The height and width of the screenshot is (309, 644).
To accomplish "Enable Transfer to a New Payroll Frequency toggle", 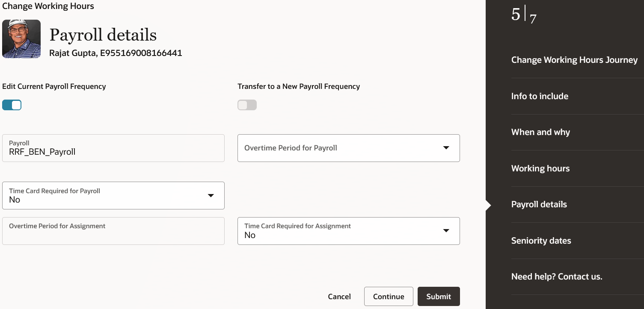I will (x=247, y=105).
